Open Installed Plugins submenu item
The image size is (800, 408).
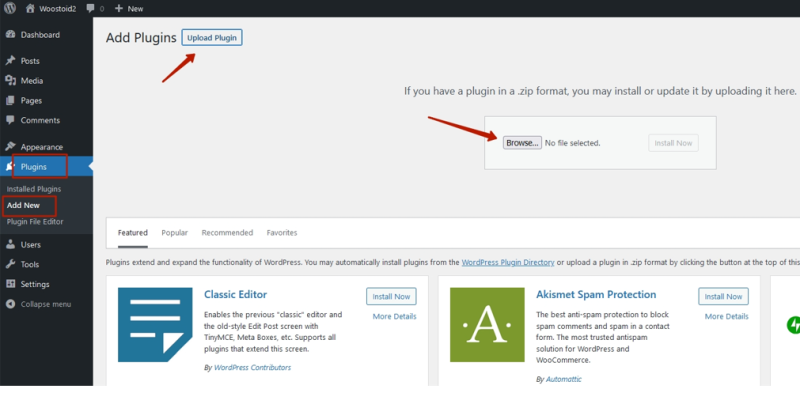coord(34,188)
